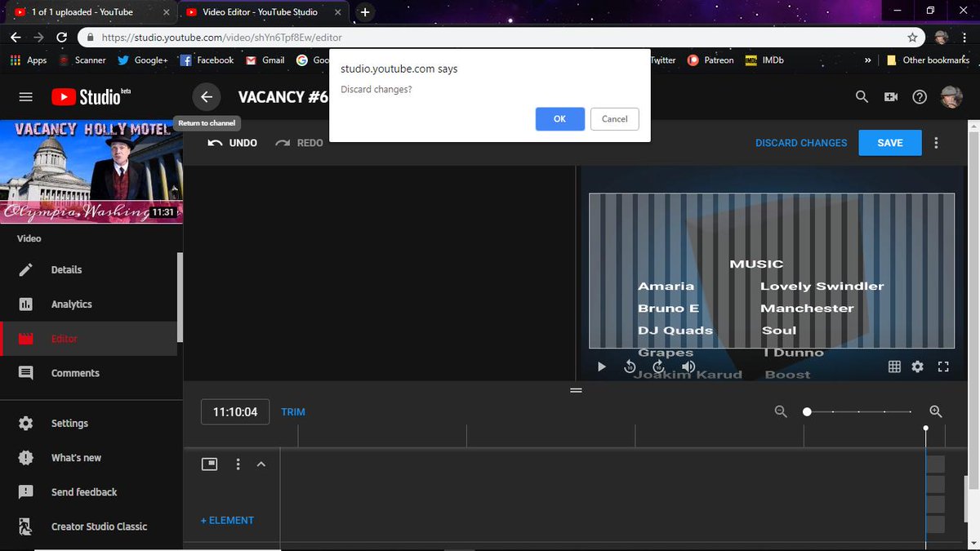The image size is (980, 551).
Task: Click the YouTube Studio logo
Action: point(91,96)
